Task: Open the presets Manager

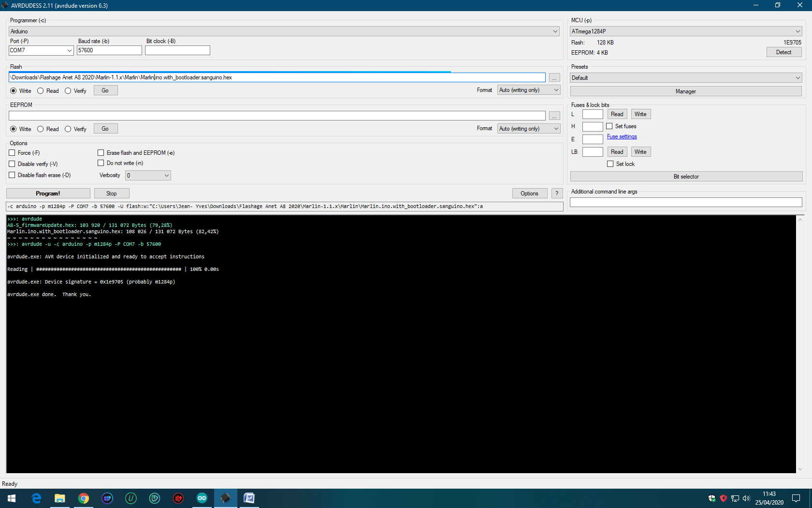Action: coord(686,91)
